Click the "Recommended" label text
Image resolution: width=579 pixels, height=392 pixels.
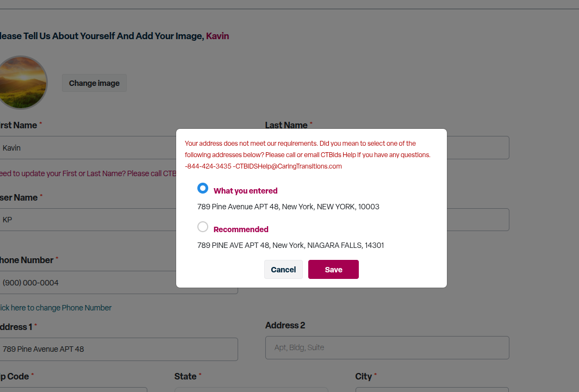click(x=241, y=229)
